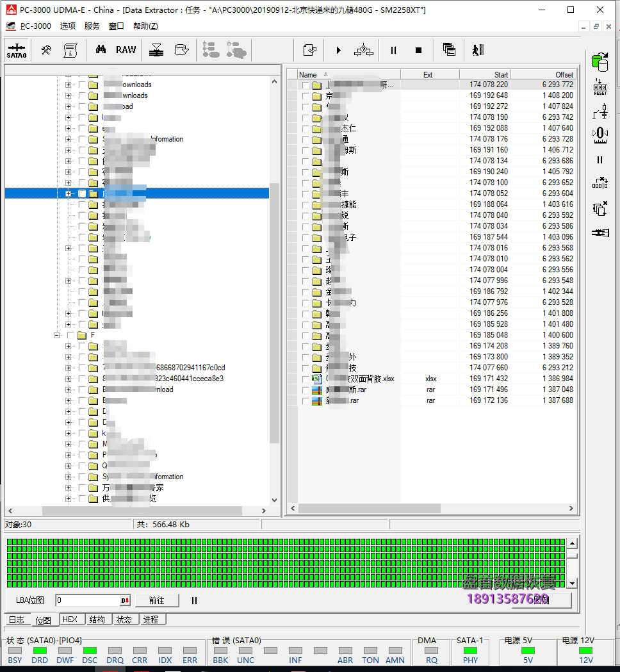Start the task with the play icon
Image resolution: width=620 pixels, height=672 pixels.
[x=338, y=50]
